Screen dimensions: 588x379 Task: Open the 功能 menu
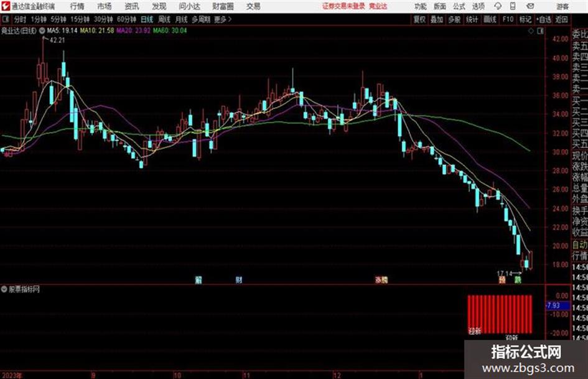pyautogui.click(x=421, y=6)
